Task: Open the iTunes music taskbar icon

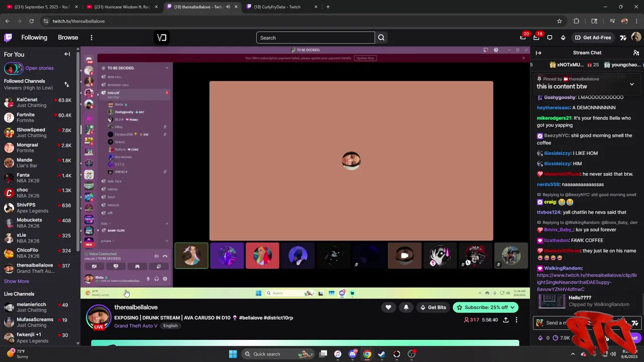Action: coord(338,354)
